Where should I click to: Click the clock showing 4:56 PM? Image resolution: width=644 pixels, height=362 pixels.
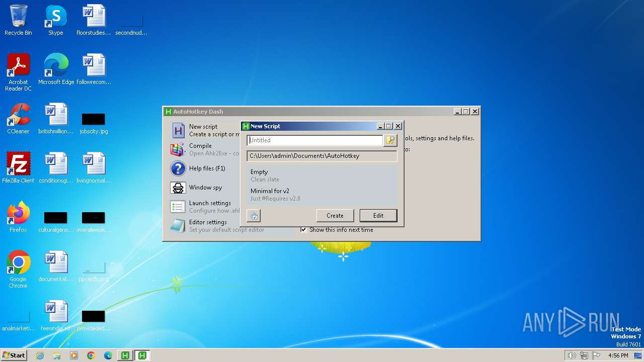[x=618, y=355]
